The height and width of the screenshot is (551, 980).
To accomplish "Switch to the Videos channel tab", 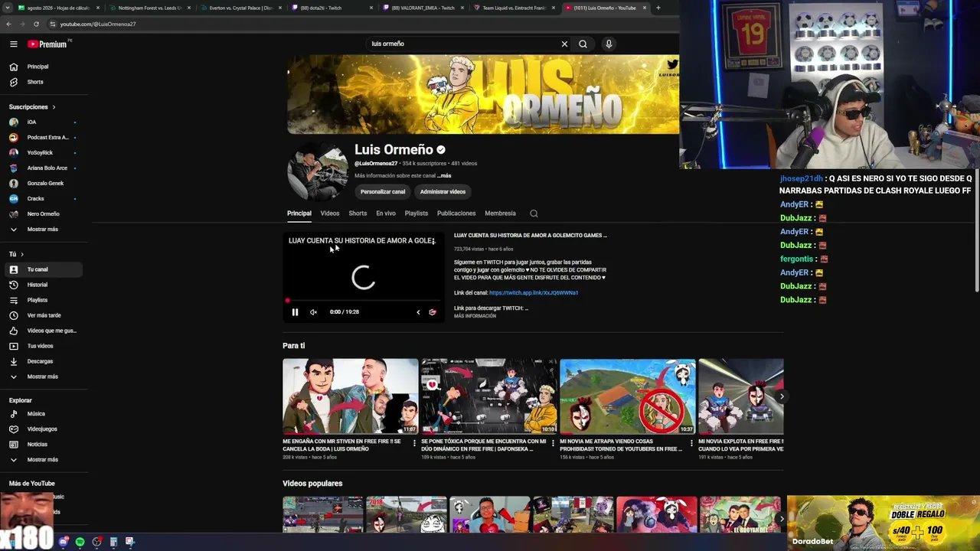I will pos(330,214).
